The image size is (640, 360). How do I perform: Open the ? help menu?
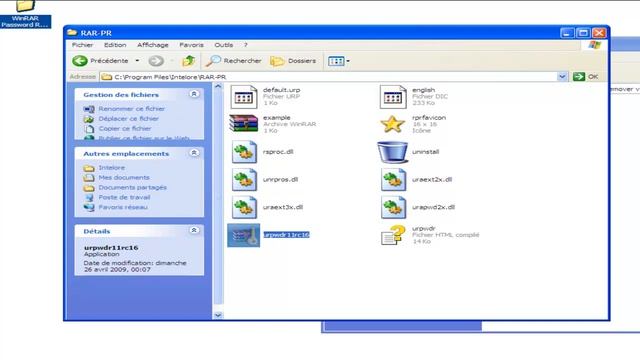pos(246,45)
